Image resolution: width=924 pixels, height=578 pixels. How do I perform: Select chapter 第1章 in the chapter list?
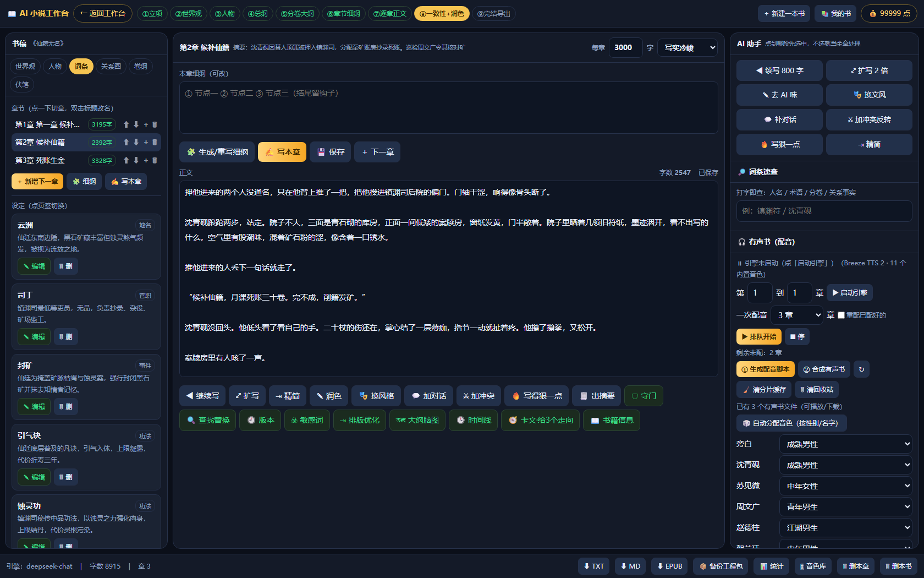(47, 124)
